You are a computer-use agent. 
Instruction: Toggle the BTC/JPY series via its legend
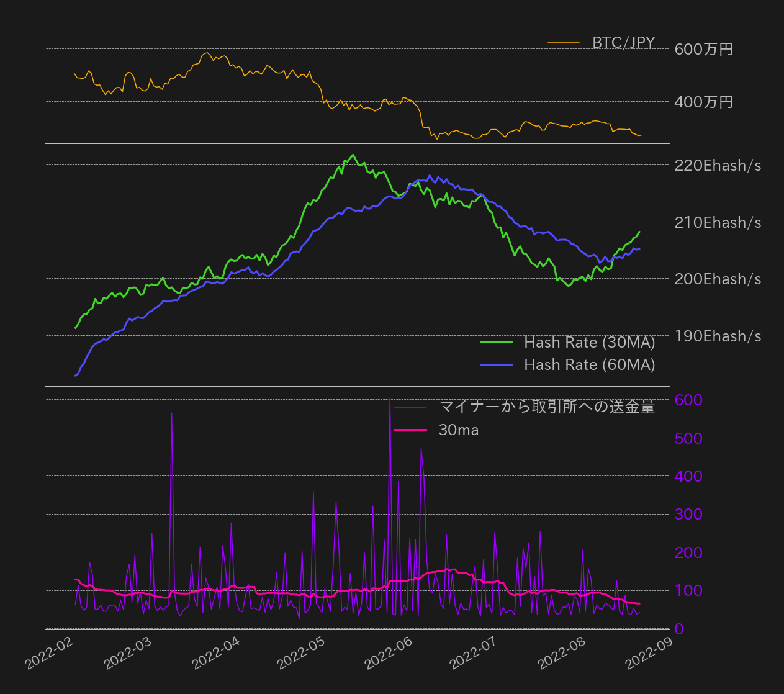tap(623, 43)
